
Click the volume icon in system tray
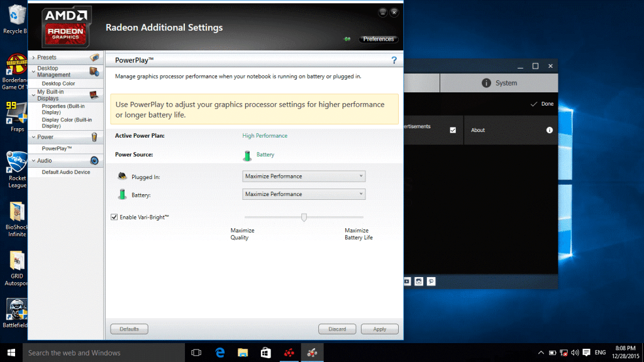pos(575,353)
